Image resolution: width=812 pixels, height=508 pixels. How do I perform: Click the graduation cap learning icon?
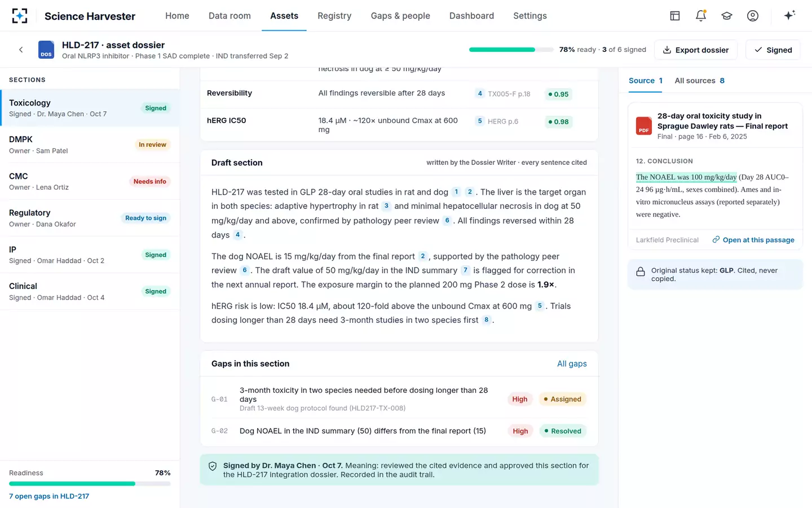(x=727, y=16)
